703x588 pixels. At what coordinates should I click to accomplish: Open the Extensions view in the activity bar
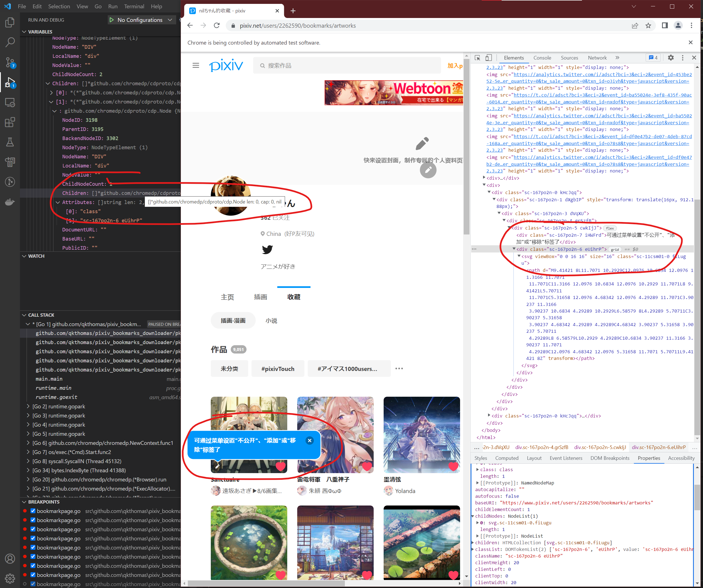(10, 122)
